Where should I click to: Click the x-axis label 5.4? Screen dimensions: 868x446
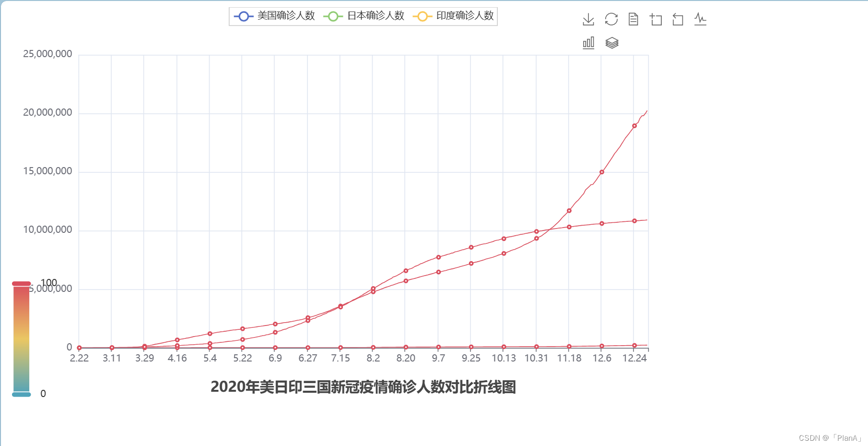[210, 358]
